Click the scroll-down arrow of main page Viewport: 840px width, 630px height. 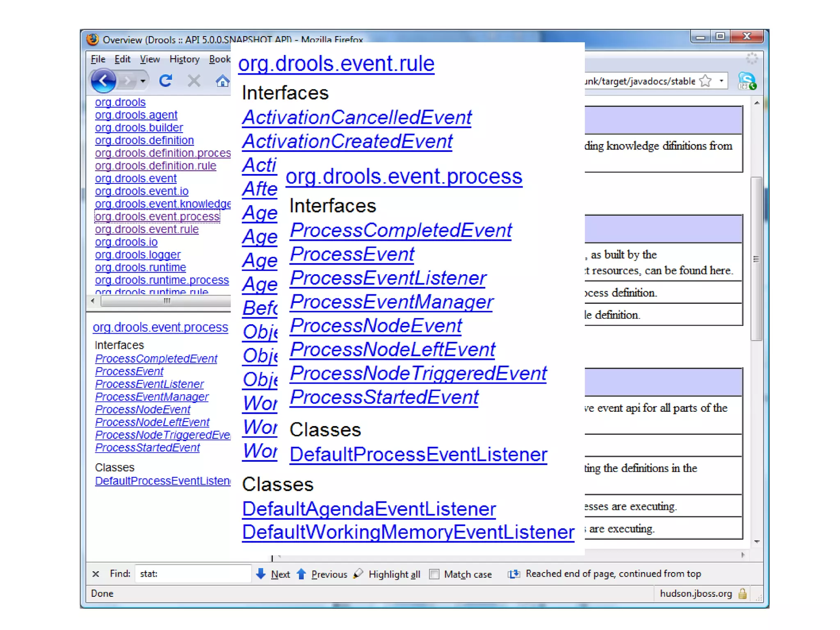click(757, 542)
